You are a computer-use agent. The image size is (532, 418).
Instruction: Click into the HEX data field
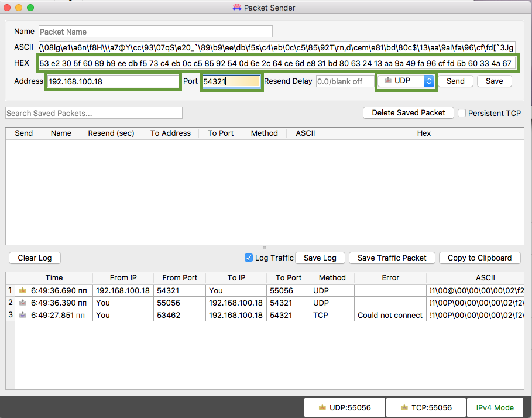pos(277,63)
